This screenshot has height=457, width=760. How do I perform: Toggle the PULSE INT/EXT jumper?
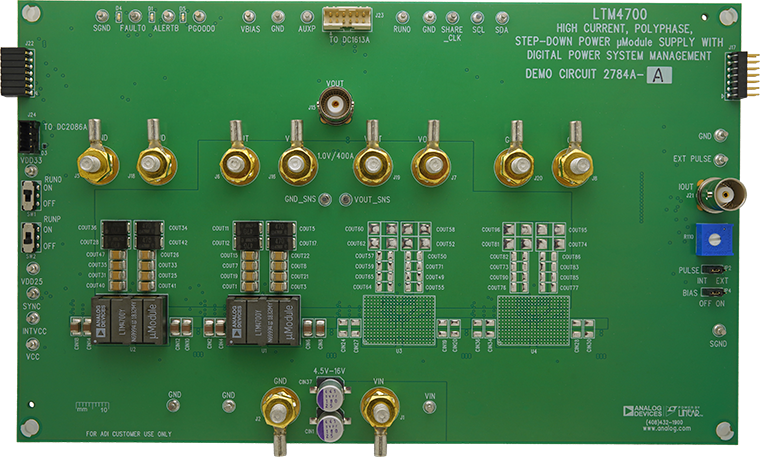pyautogui.click(x=712, y=269)
